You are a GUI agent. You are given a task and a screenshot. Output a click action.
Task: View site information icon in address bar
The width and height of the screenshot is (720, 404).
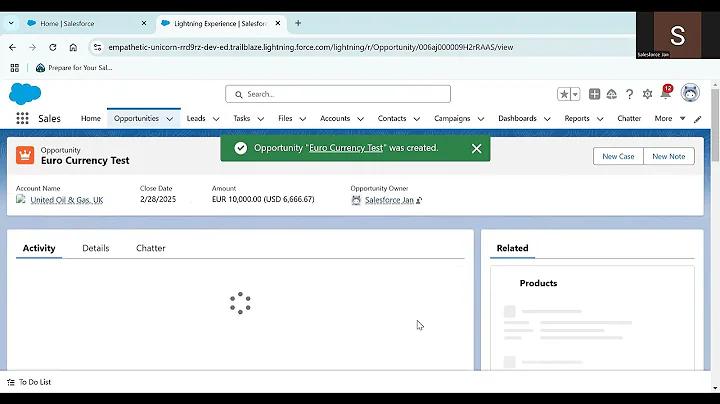(x=97, y=47)
